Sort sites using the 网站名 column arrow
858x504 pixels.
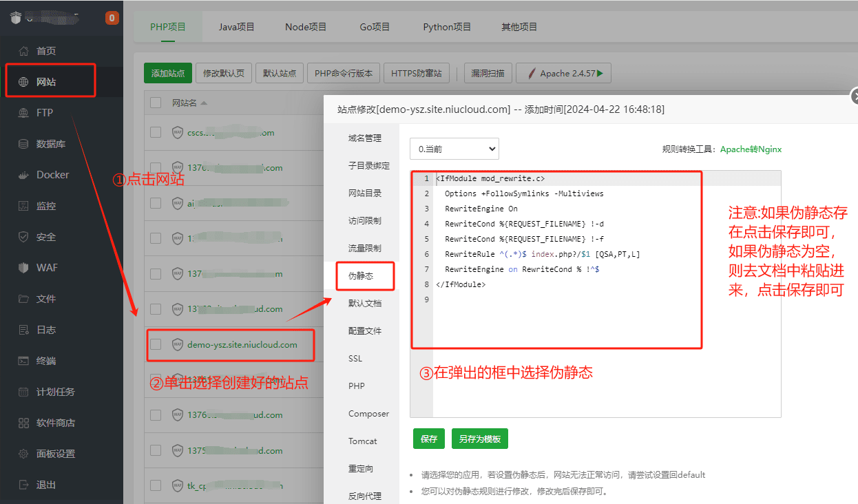point(204,103)
